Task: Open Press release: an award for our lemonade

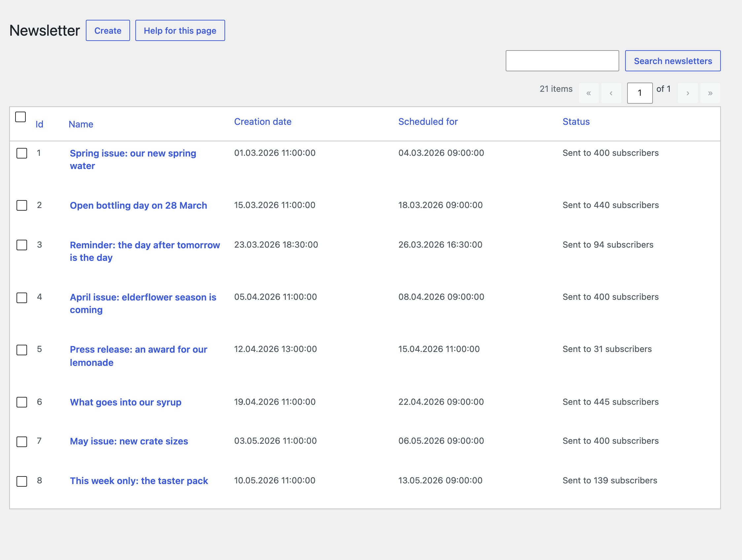Action: [138, 356]
